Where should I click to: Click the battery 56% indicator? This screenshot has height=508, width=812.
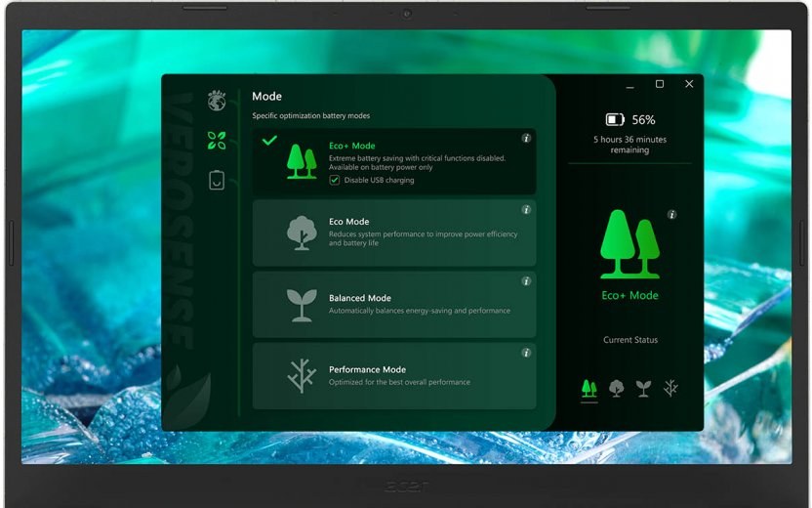(x=629, y=120)
